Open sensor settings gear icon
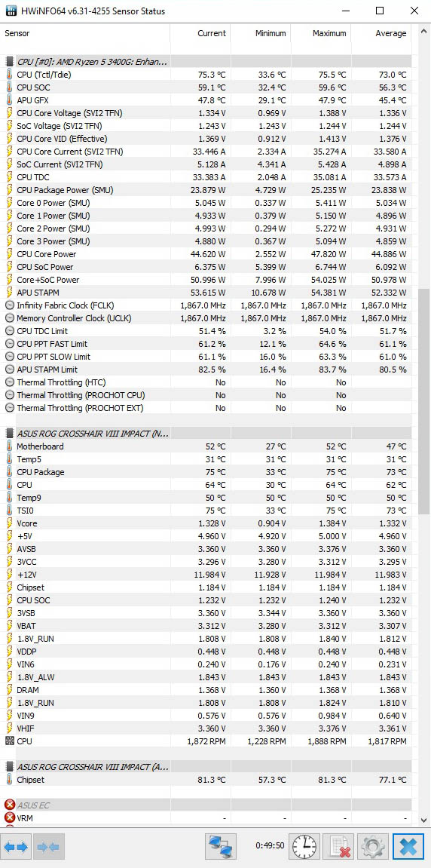The height and width of the screenshot is (868, 431). pyautogui.click(x=372, y=846)
